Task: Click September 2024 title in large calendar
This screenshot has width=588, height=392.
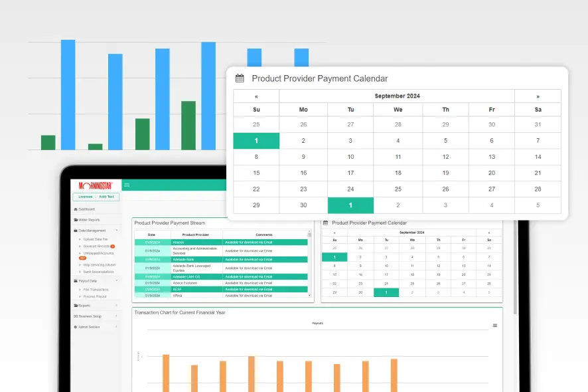Action: pyautogui.click(x=397, y=96)
